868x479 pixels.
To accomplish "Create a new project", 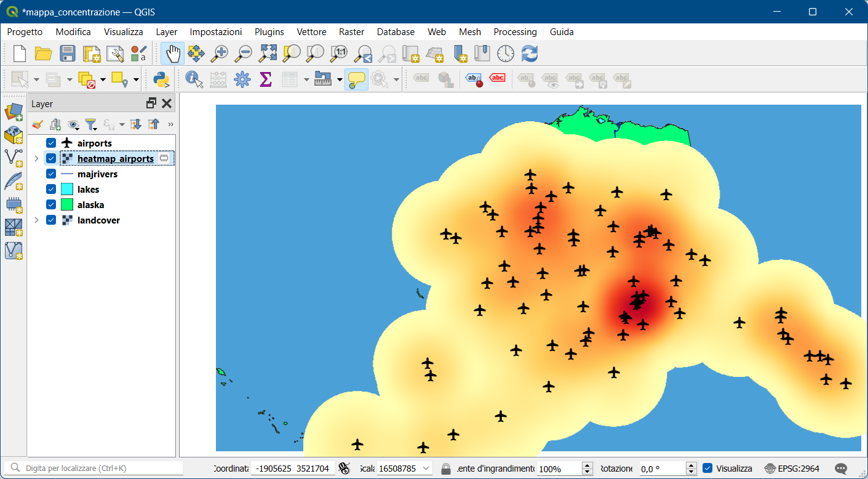I will click(20, 54).
